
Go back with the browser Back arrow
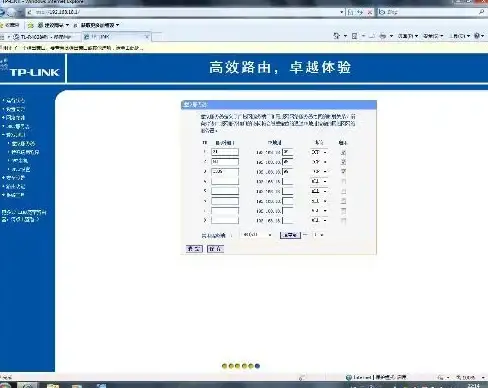1,12
